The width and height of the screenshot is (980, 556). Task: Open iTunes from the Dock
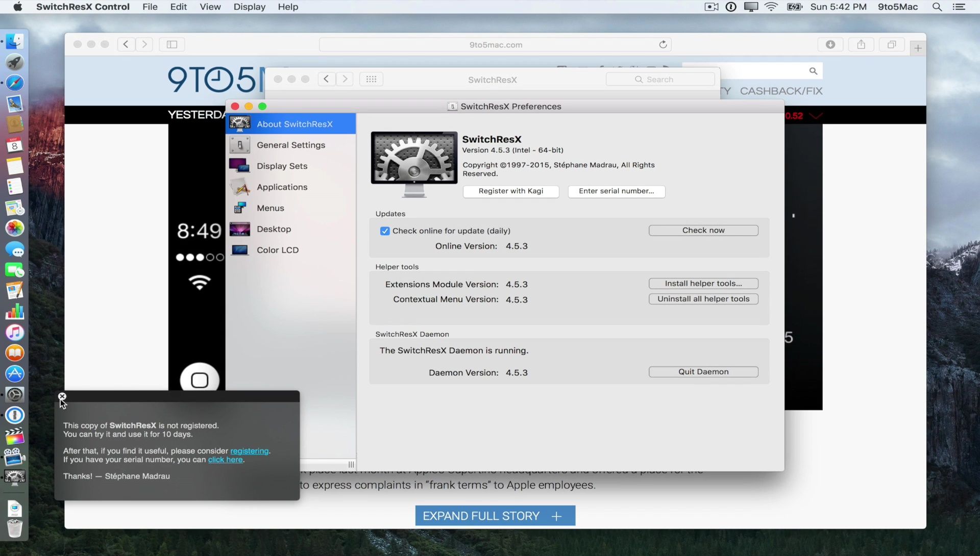click(x=15, y=332)
